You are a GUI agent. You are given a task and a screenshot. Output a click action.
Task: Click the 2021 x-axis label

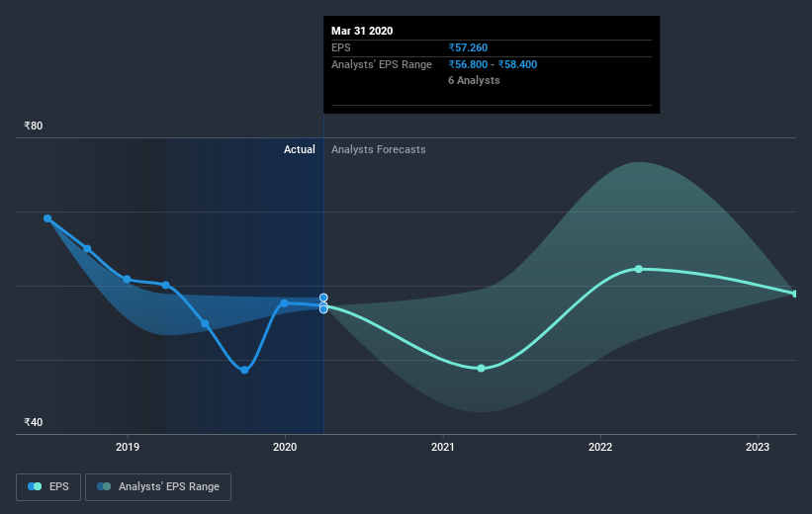click(443, 447)
